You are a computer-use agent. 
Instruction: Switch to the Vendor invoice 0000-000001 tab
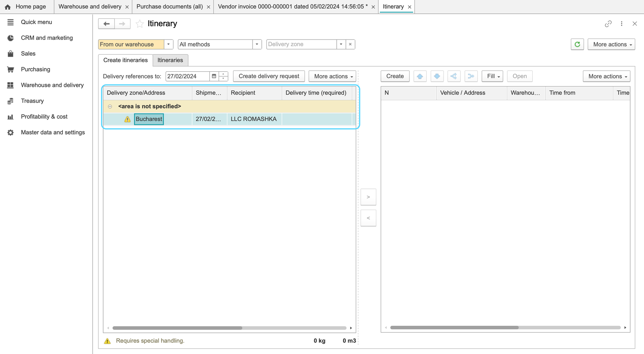[293, 7]
